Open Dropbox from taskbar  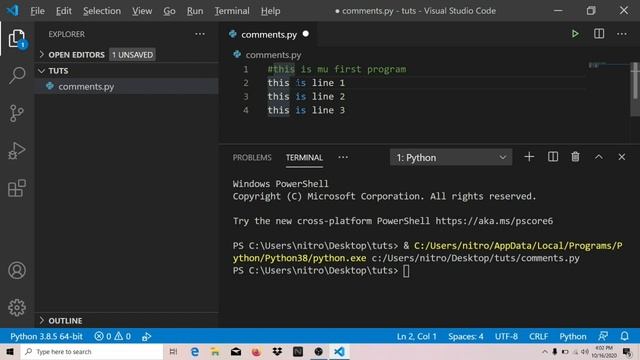277,351
